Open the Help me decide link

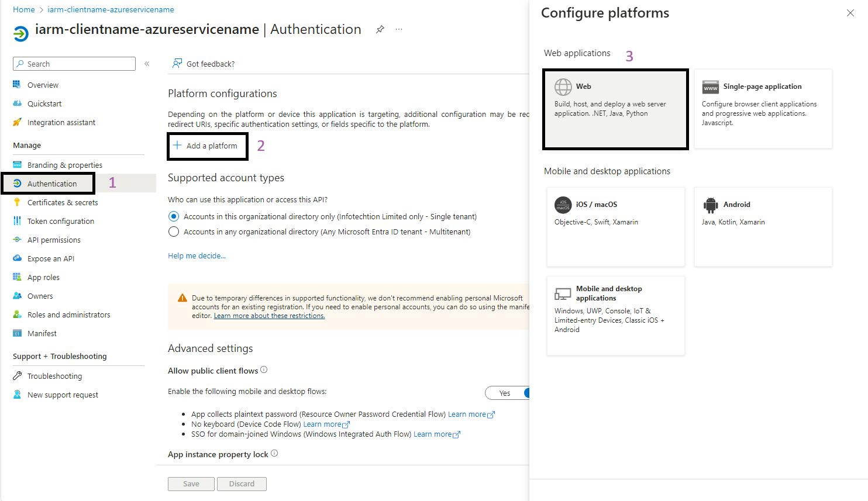coord(197,255)
